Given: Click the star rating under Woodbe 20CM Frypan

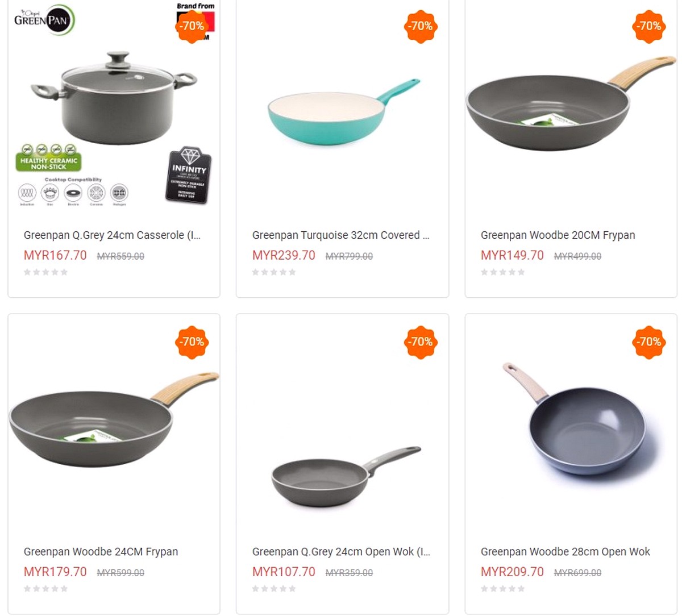Looking at the screenshot, I should pyautogui.click(x=502, y=272).
